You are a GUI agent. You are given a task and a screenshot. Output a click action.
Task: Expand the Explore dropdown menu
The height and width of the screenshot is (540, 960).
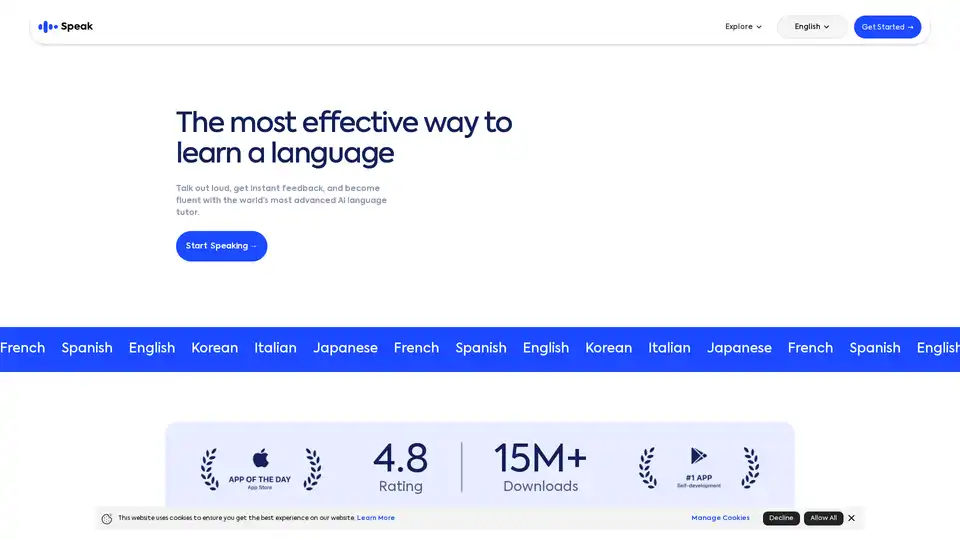[x=743, y=27]
